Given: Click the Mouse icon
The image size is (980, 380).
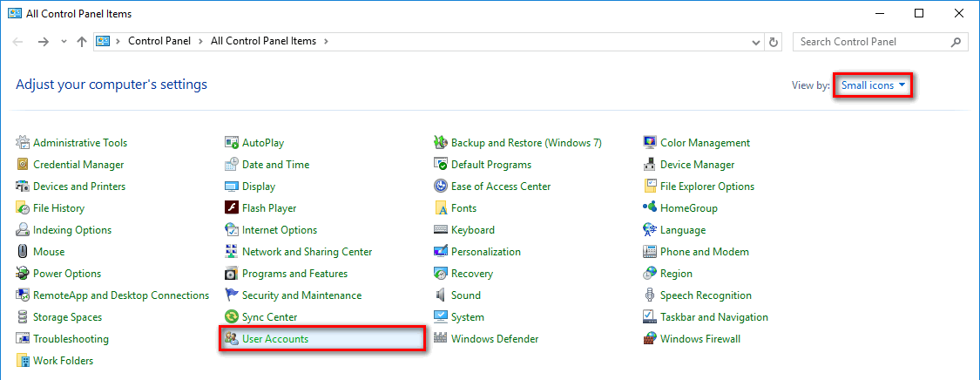Looking at the screenshot, I should tap(23, 252).
